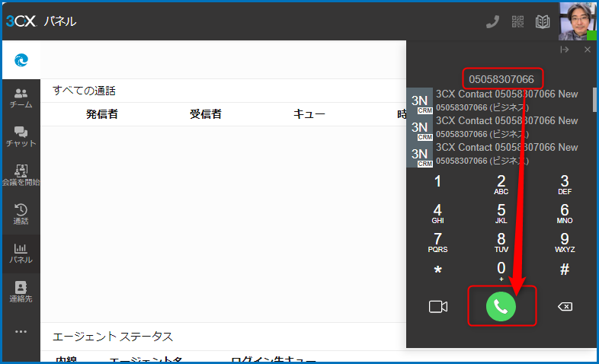Open the チーム (Team) sidebar item
The height and width of the screenshot is (364, 599).
click(21, 98)
